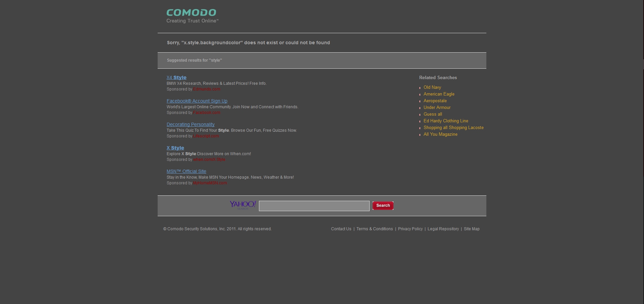Select Old Navy related search

click(432, 87)
